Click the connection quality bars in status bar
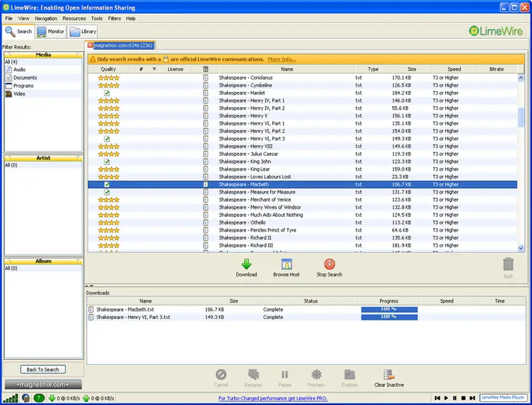The image size is (532, 405). (x=10, y=398)
